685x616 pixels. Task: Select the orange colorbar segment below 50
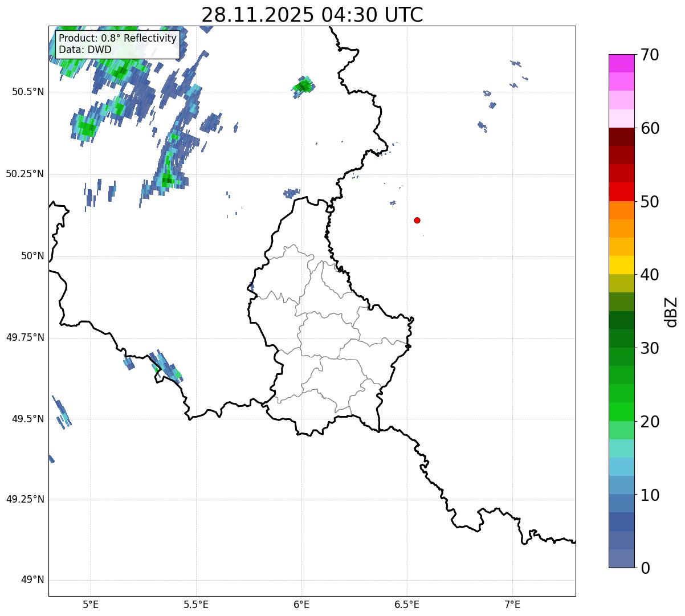pos(621,210)
